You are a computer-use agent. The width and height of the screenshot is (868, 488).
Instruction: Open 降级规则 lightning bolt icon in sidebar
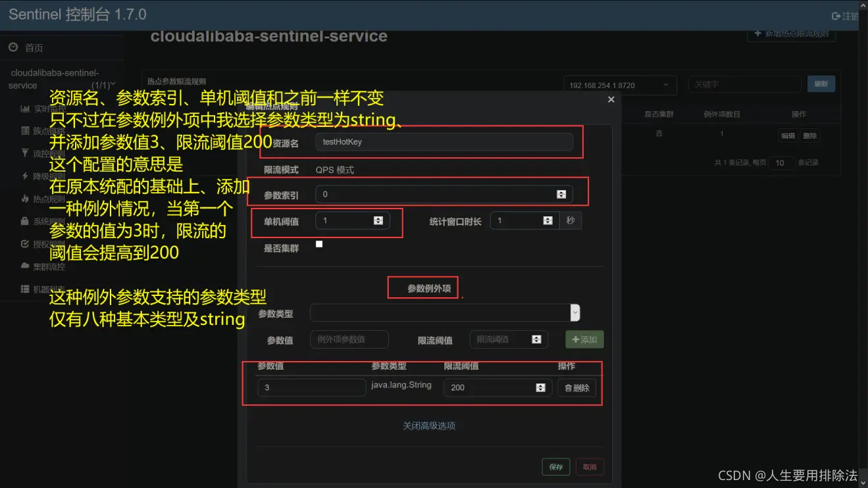pos(25,176)
